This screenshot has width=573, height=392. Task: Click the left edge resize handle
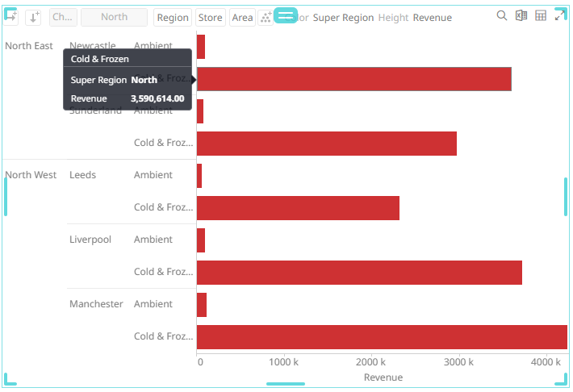coord(6,197)
